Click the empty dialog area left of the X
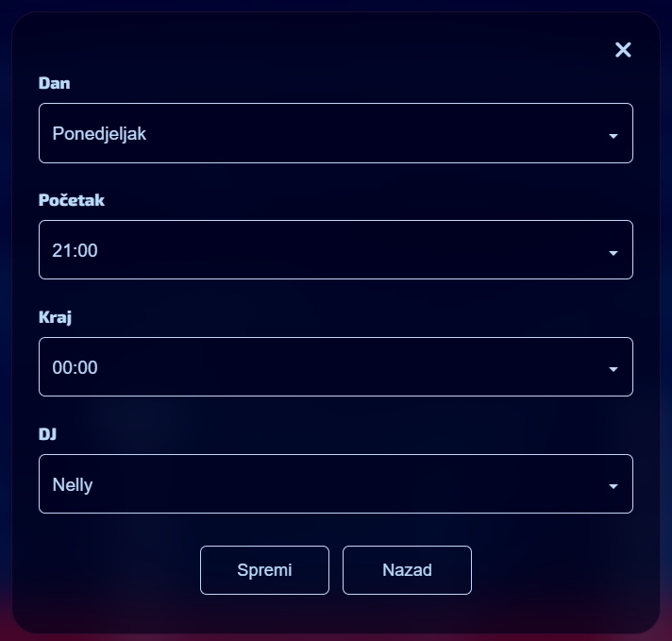 coord(330,50)
